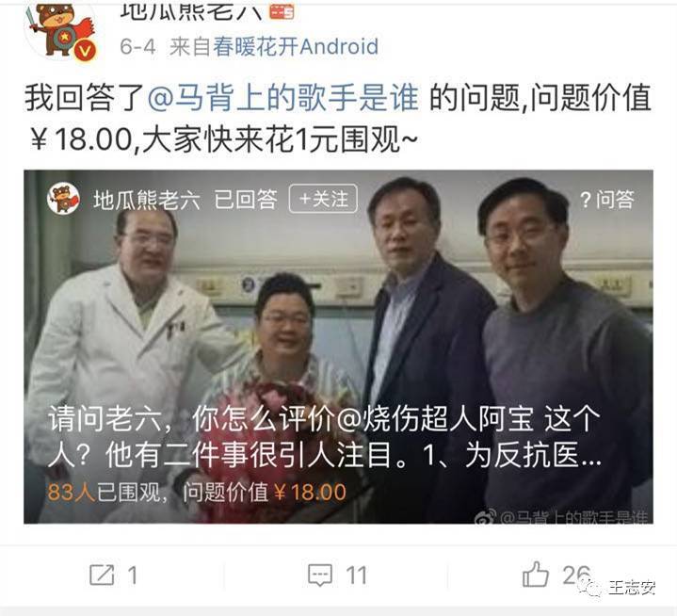Tap the ¥18.00 question value in card

(x=310, y=492)
